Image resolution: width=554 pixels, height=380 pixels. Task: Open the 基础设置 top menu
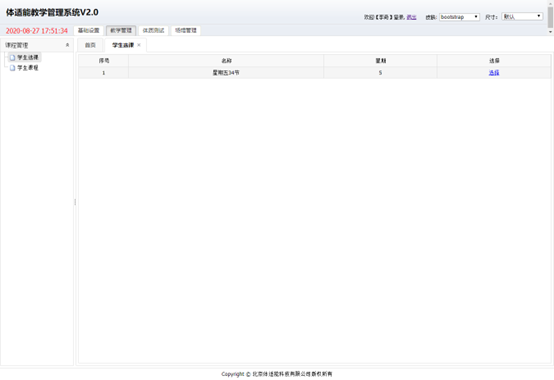click(89, 30)
